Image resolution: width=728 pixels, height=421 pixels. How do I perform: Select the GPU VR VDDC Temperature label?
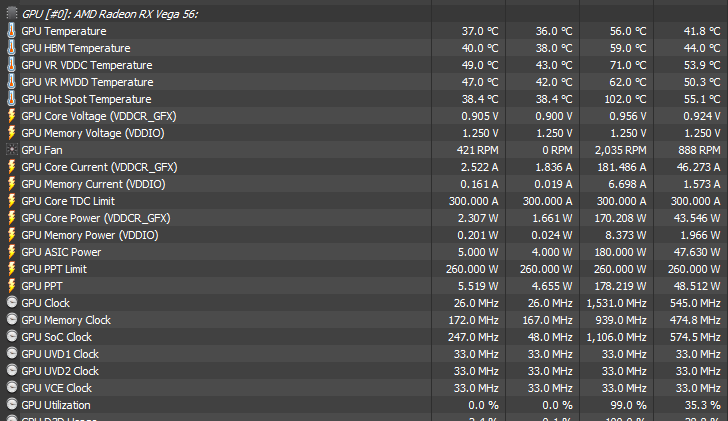[x=87, y=65]
